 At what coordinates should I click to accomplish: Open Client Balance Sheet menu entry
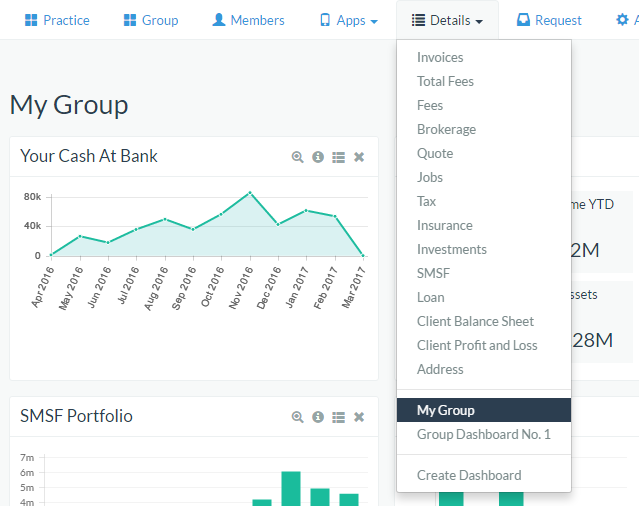click(475, 321)
